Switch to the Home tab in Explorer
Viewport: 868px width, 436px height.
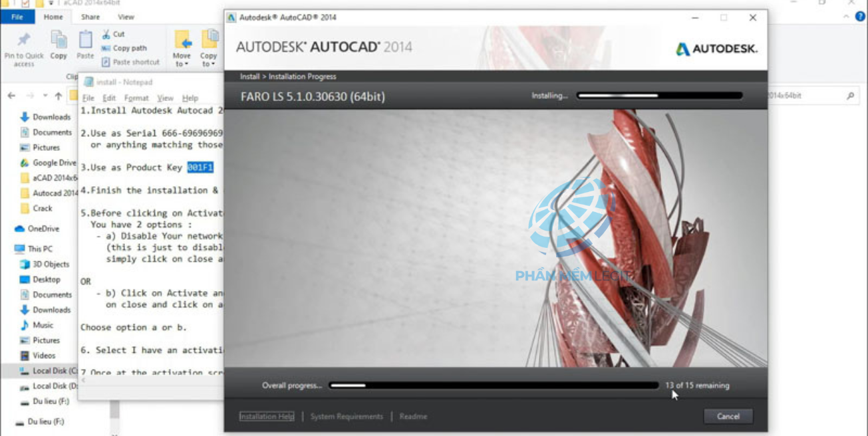(53, 17)
